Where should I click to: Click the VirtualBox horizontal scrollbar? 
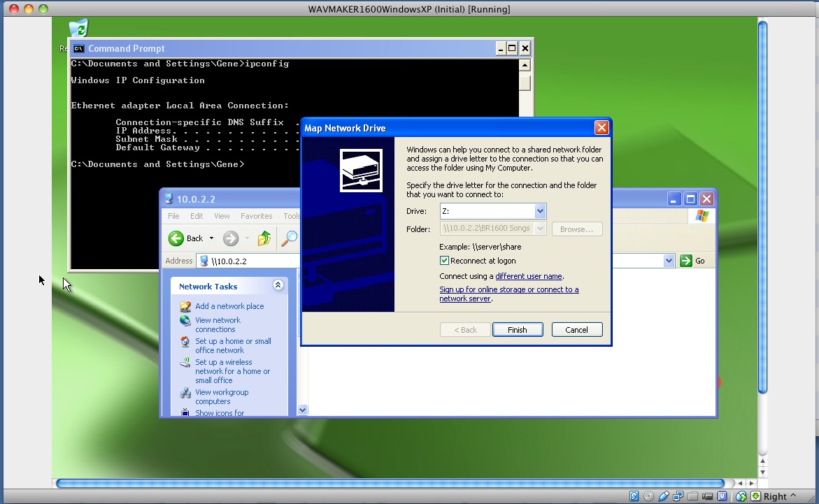pos(390,483)
